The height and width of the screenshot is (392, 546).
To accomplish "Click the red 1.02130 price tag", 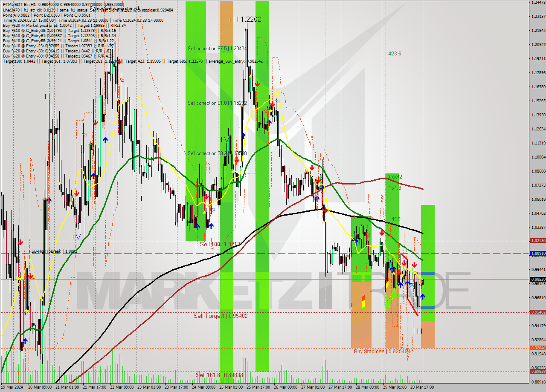I will (x=537, y=241).
